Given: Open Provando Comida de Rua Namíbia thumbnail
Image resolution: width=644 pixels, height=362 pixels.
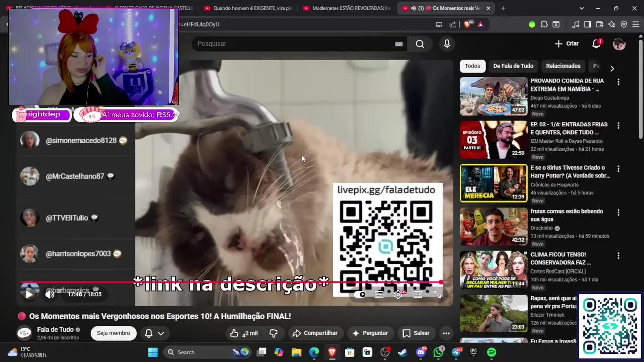Looking at the screenshot, I should pyautogui.click(x=494, y=97).
